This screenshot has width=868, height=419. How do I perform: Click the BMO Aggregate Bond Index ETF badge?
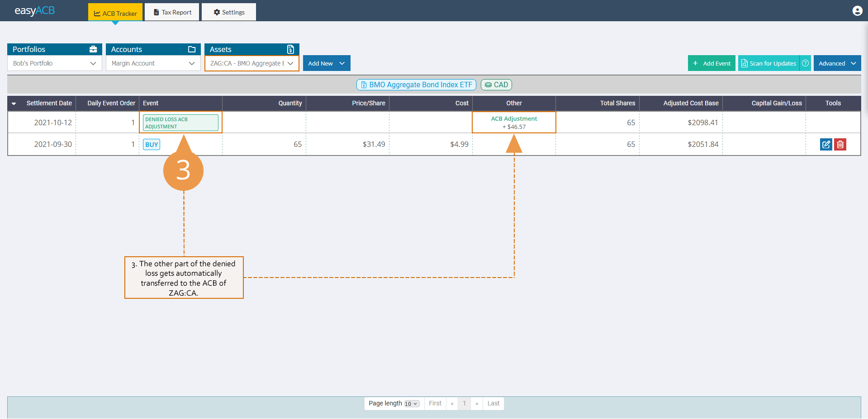point(416,85)
